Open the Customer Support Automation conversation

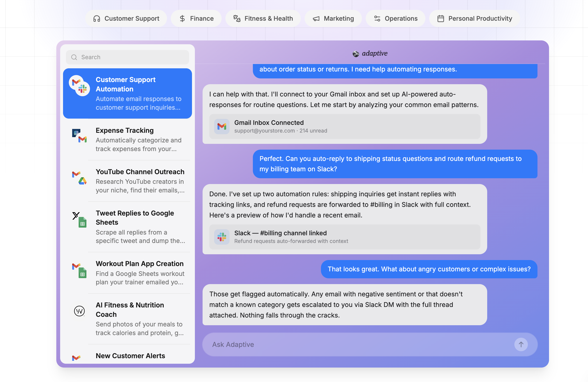[127, 93]
